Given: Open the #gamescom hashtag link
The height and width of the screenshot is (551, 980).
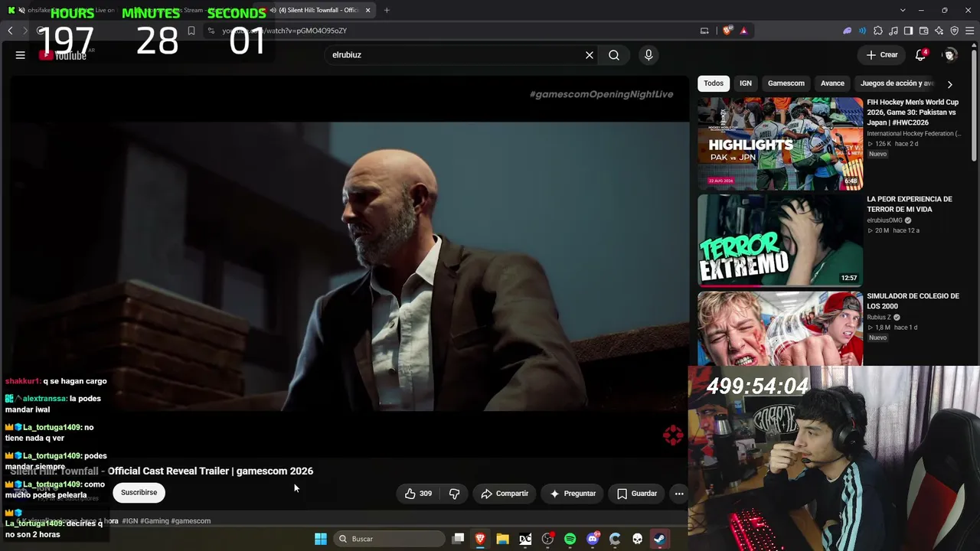Looking at the screenshot, I should coord(191,521).
